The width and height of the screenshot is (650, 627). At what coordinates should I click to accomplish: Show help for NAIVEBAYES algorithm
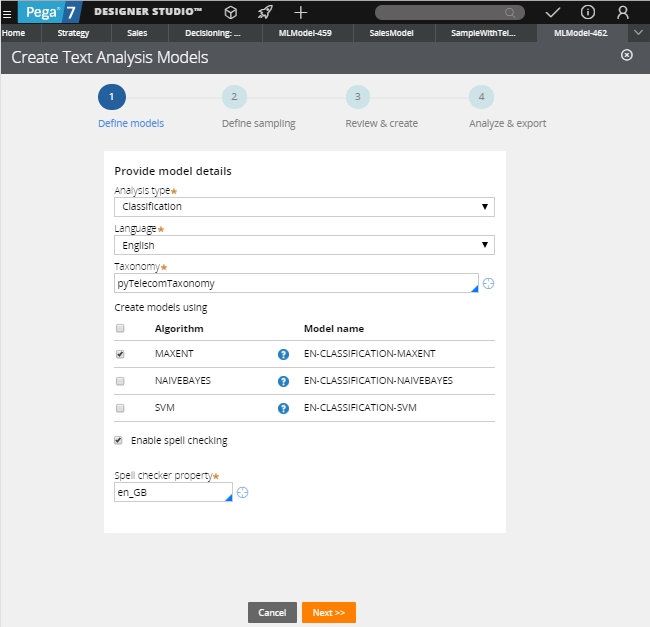point(283,381)
